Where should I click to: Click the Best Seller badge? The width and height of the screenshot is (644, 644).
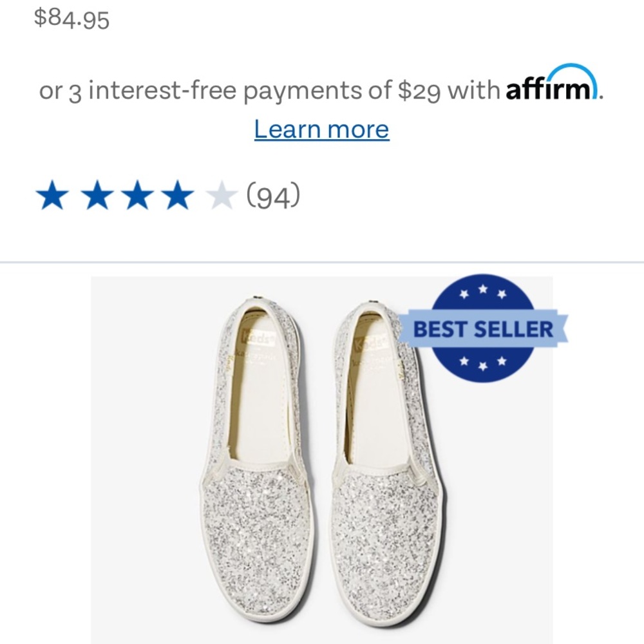482,329
